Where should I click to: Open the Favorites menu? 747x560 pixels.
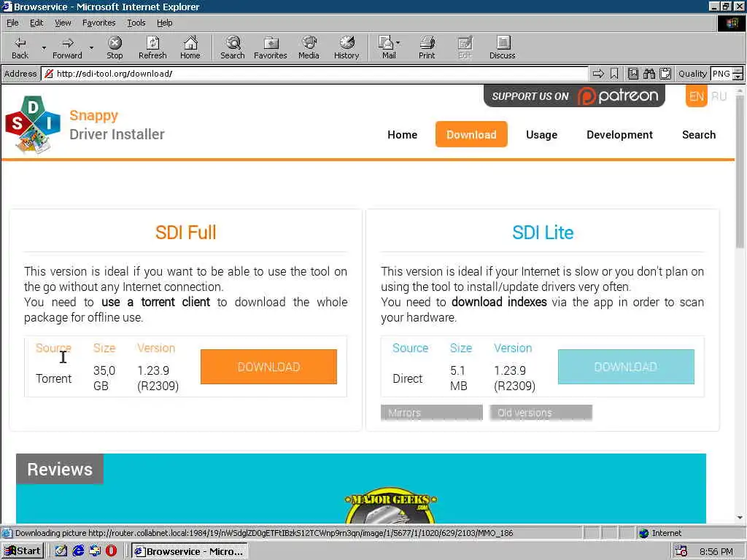[x=98, y=23]
